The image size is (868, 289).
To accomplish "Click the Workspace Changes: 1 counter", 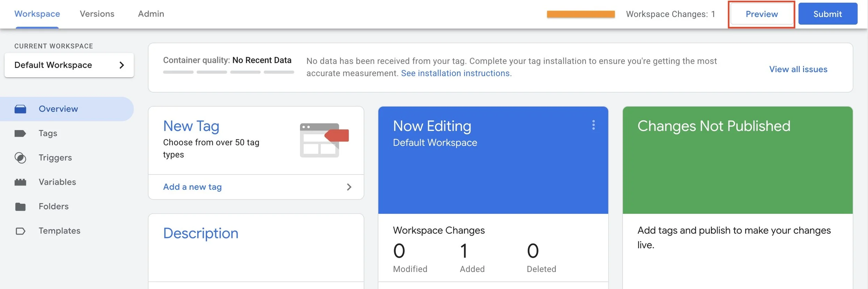I will point(670,14).
